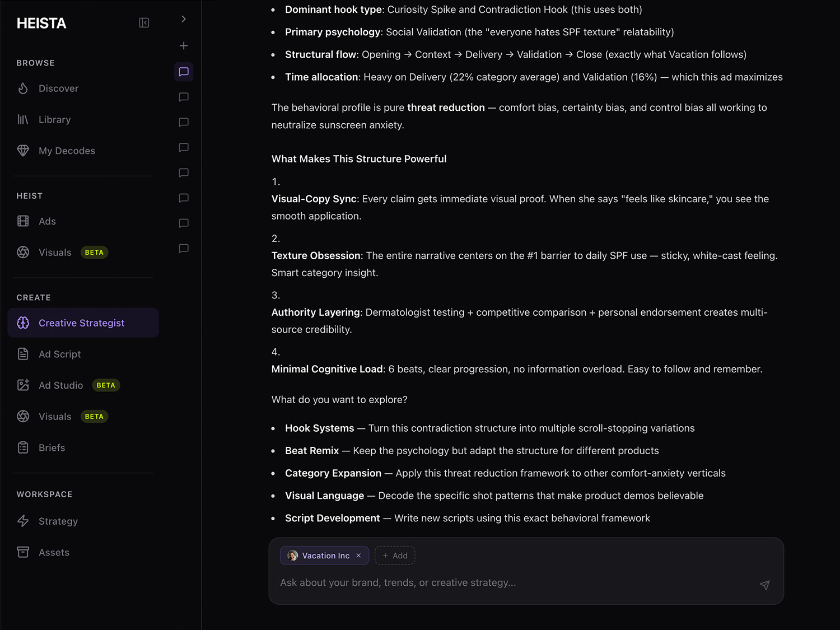Viewport: 840px width, 630px height.
Task: Open Ads film icon under Heist
Action: coord(23,221)
